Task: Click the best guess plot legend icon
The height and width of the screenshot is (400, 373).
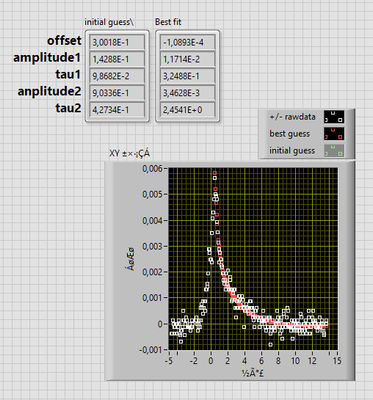Action: coord(334,134)
